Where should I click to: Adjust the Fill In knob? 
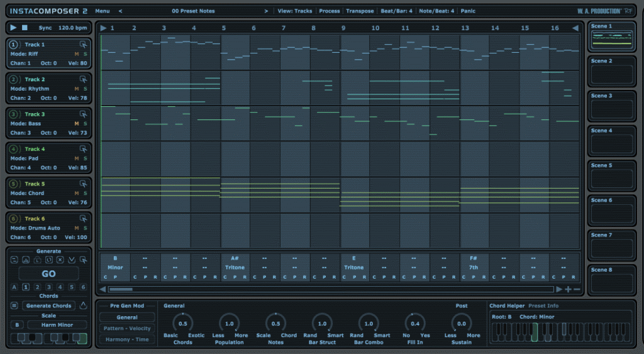[x=415, y=324]
